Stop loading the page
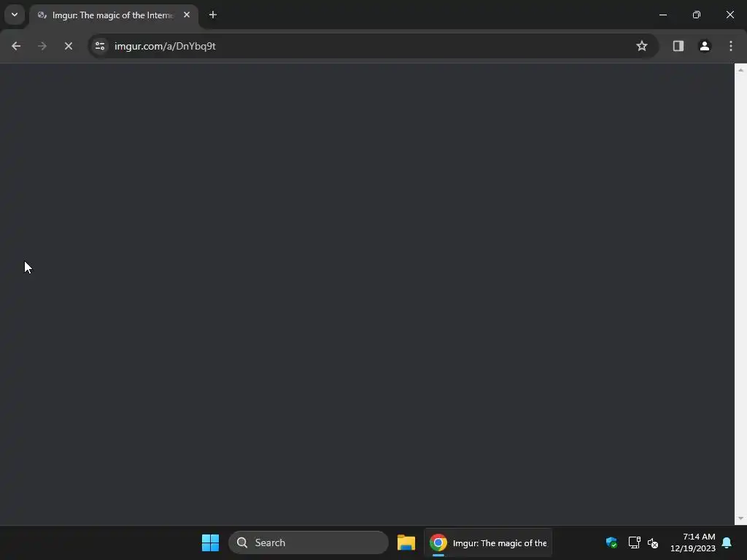This screenshot has width=747, height=560. pos(68,46)
